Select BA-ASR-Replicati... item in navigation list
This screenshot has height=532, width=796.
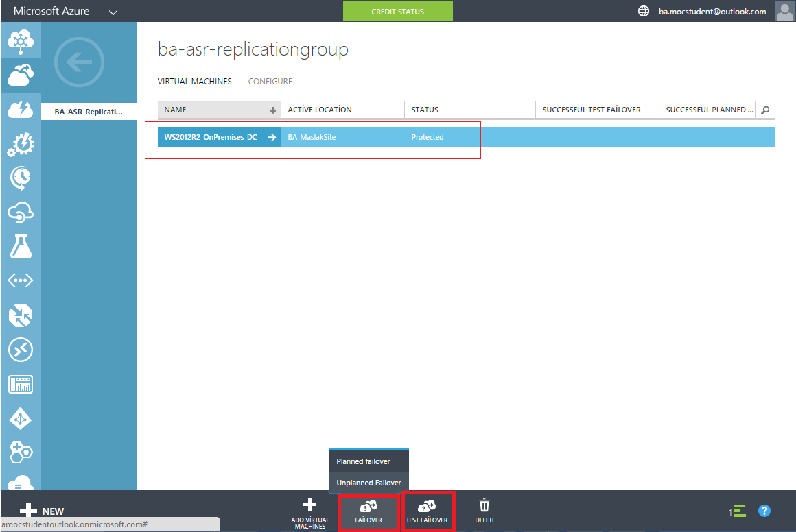click(89, 112)
